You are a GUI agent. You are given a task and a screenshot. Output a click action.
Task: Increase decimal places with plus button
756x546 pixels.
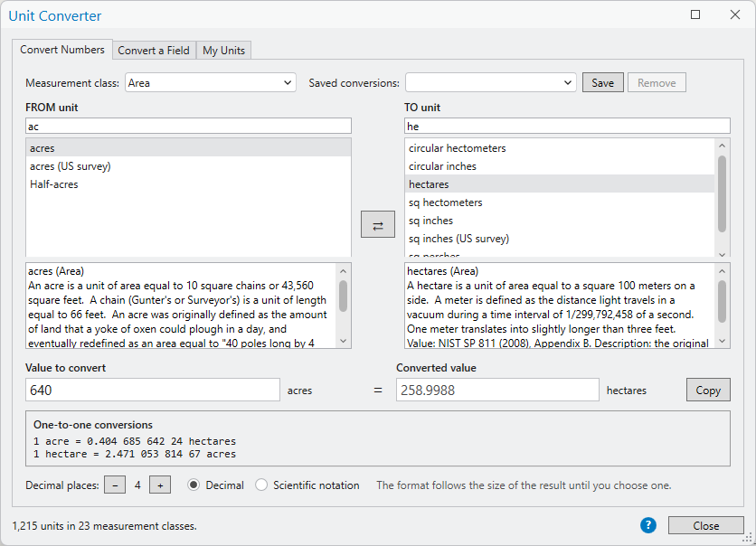pos(160,485)
